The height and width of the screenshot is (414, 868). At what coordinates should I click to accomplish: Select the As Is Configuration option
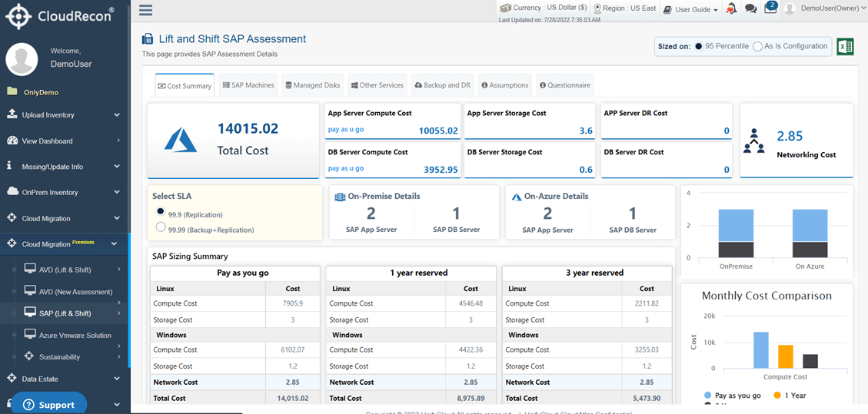758,46
